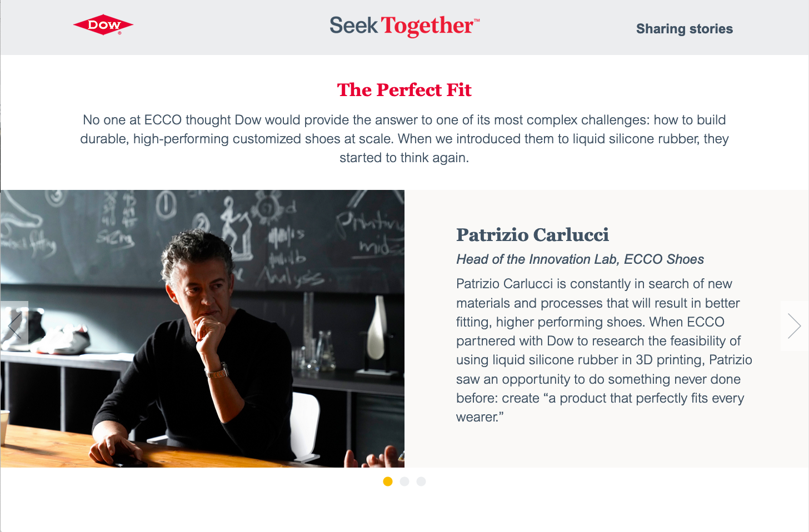Jump to the third carousel dot
The height and width of the screenshot is (532, 809).
[x=421, y=481]
